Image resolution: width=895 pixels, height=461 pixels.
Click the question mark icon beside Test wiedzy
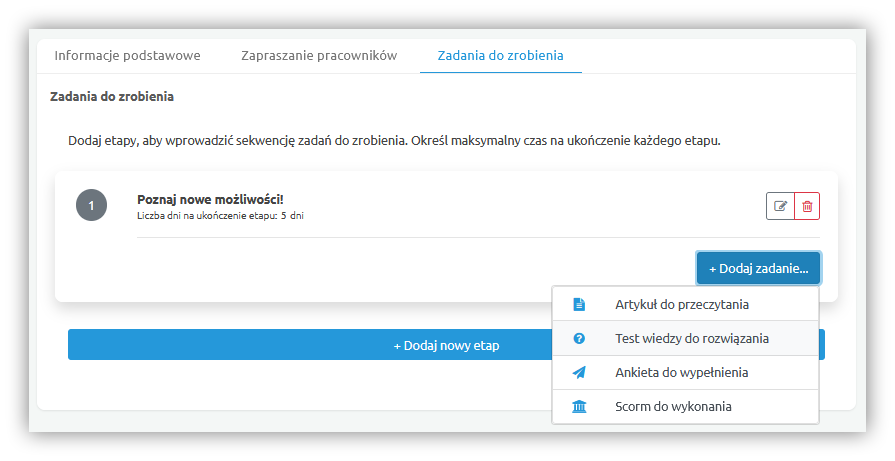tap(578, 338)
